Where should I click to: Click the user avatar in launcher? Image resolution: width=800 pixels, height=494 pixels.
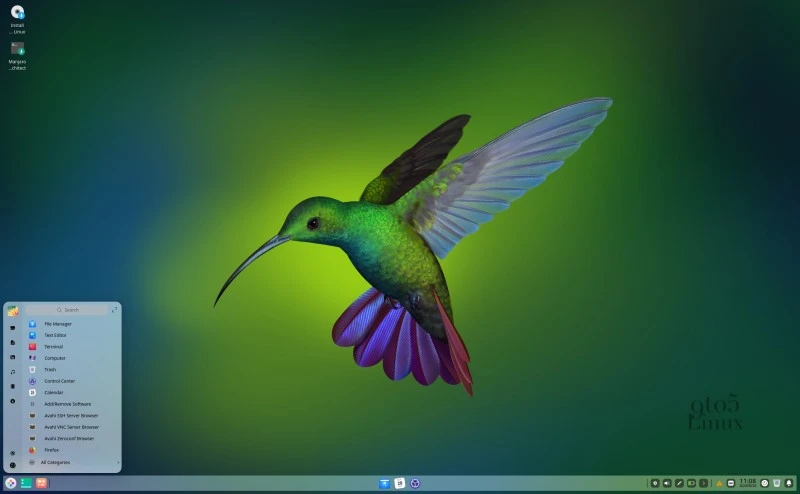click(x=13, y=311)
